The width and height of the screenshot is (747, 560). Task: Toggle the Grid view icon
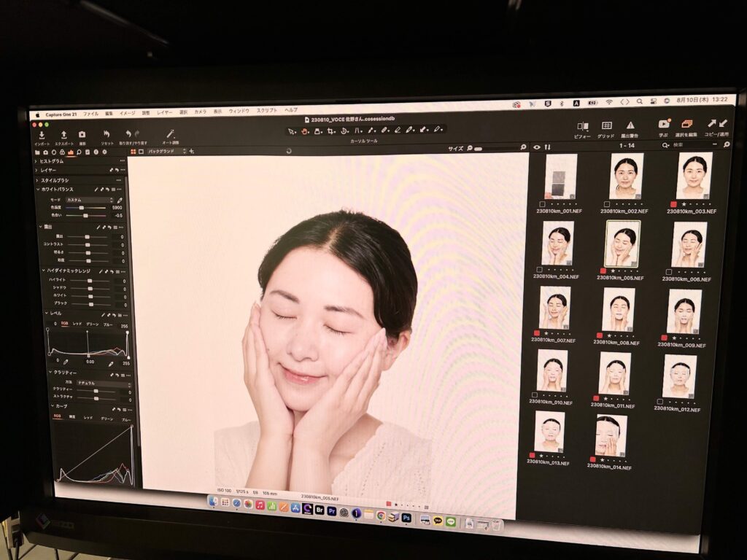pyautogui.click(x=606, y=125)
